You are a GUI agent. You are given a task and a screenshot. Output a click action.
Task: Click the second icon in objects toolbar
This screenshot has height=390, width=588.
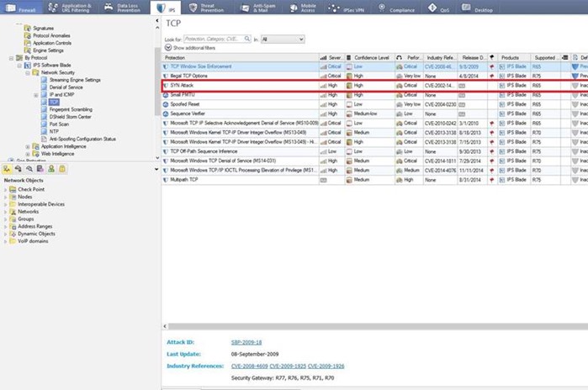(x=18, y=169)
